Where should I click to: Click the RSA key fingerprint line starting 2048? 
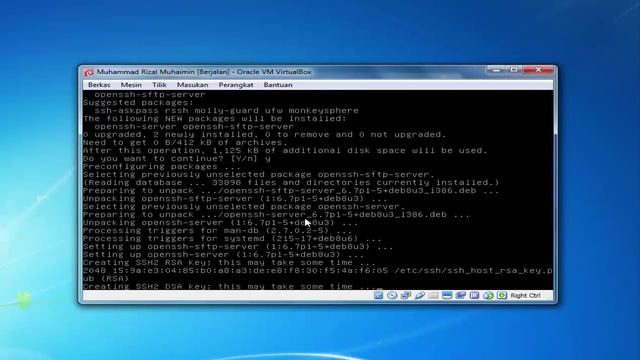pos(318,271)
